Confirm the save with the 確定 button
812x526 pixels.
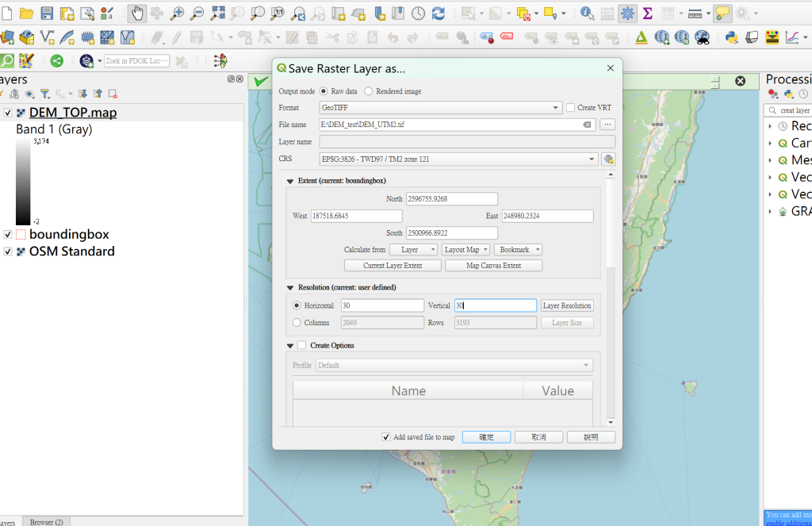click(x=486, y=437)
